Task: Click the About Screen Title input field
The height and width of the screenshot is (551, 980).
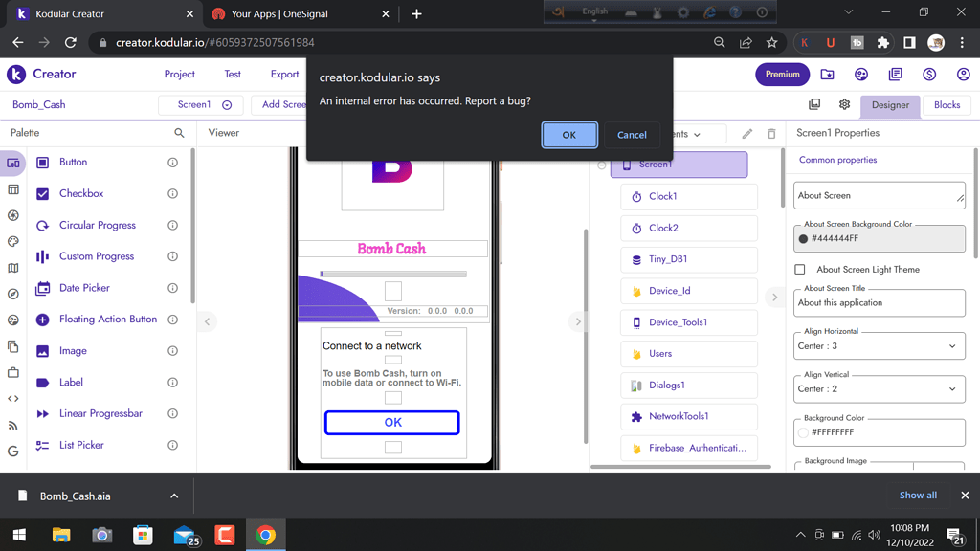Action: tap(879, 303)
